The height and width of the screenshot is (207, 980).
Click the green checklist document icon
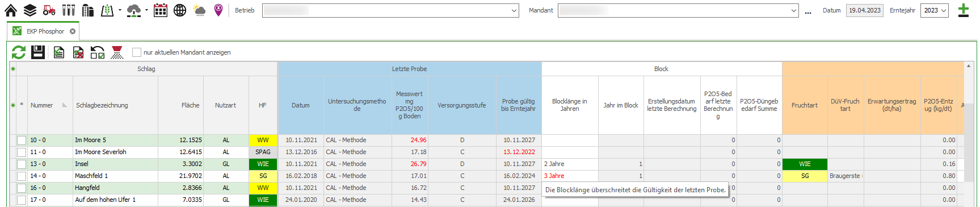(58, 52)
